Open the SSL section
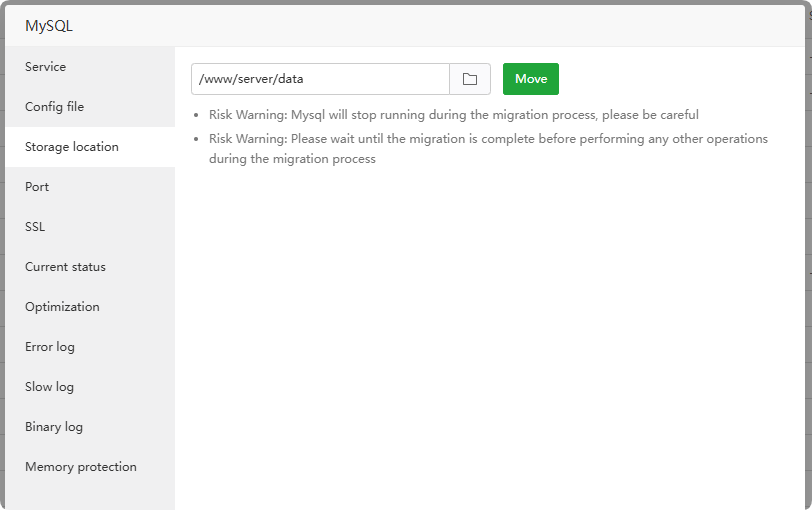This screenshot has width=812, height=510. tap(35, 227)
